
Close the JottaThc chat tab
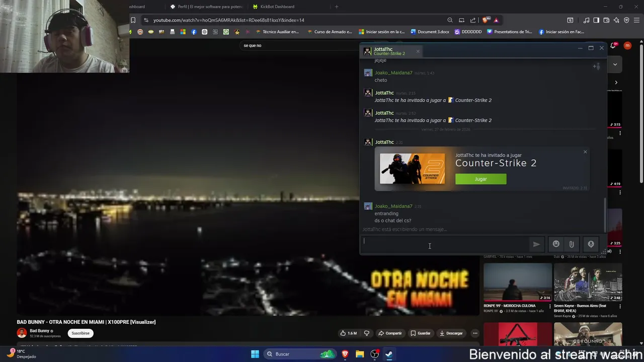418,51
